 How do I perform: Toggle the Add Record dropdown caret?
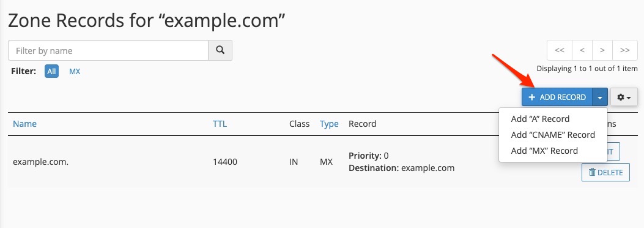click(600, 97)
